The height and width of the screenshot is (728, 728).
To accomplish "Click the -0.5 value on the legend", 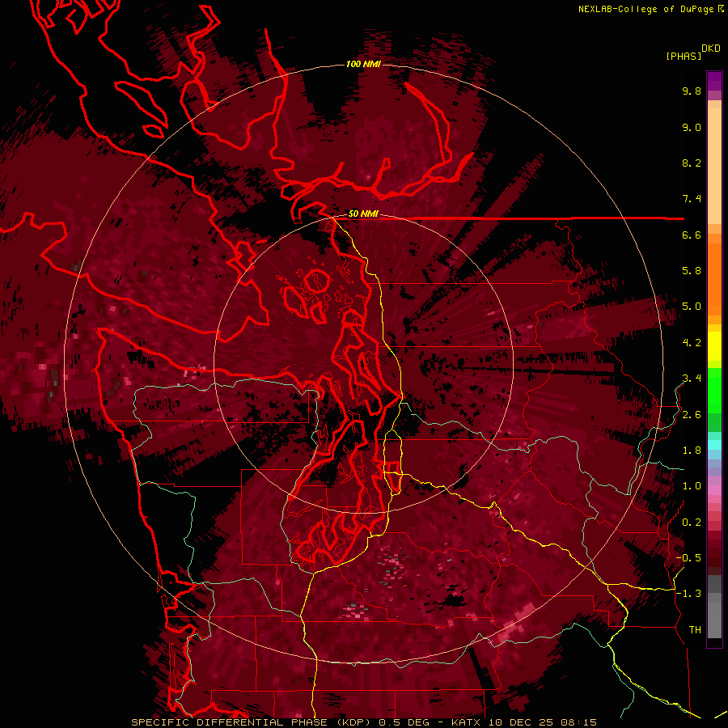I will [x=688, y=558].
